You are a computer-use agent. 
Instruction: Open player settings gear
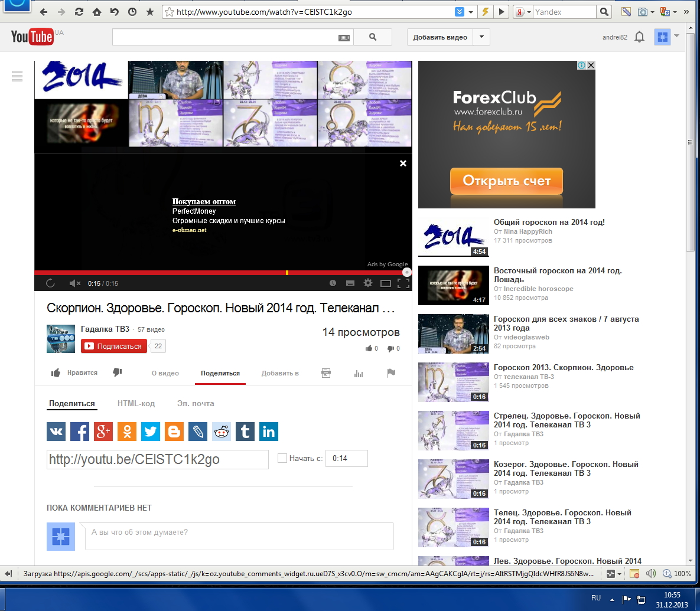[x=368, y=283]
